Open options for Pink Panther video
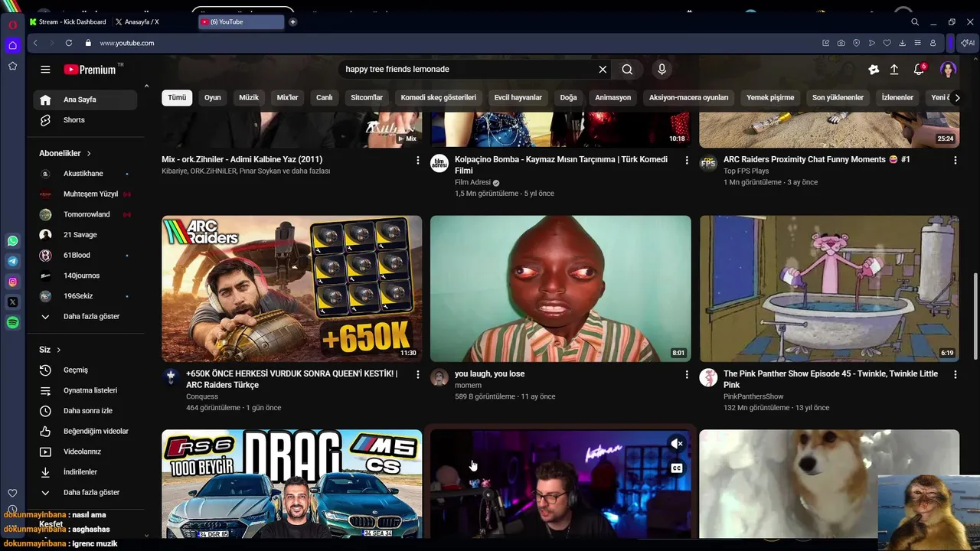The height and width of the screenshot is (551, 980). pyautogui.click(x=955, y=374)
